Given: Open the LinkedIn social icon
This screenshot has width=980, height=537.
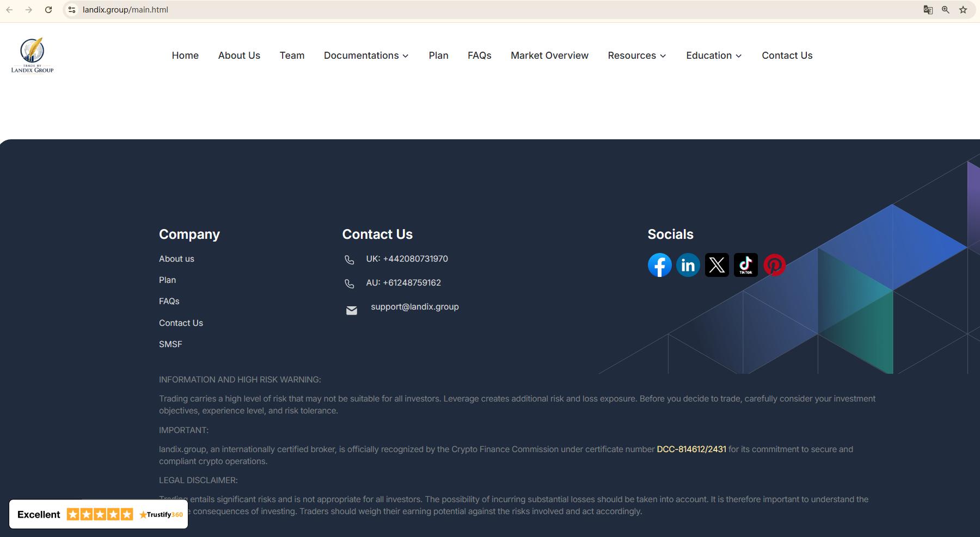Looking at the screenshot, I should [x=688, y=265].
